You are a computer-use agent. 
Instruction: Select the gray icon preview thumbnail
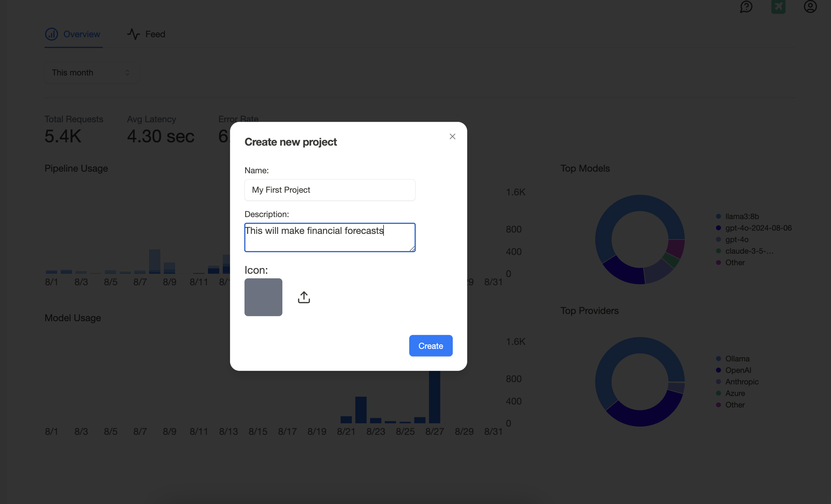(x=263, y=297)
